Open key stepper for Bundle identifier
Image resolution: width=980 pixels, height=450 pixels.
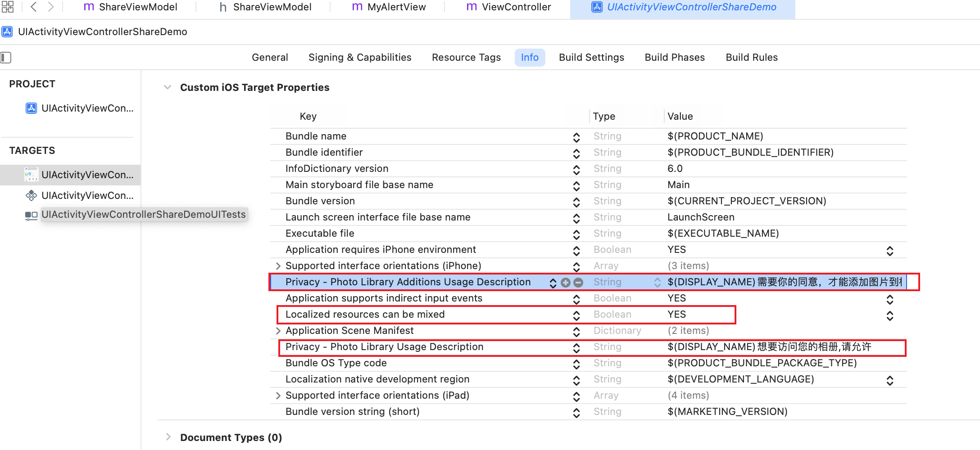tap(576, 153)
